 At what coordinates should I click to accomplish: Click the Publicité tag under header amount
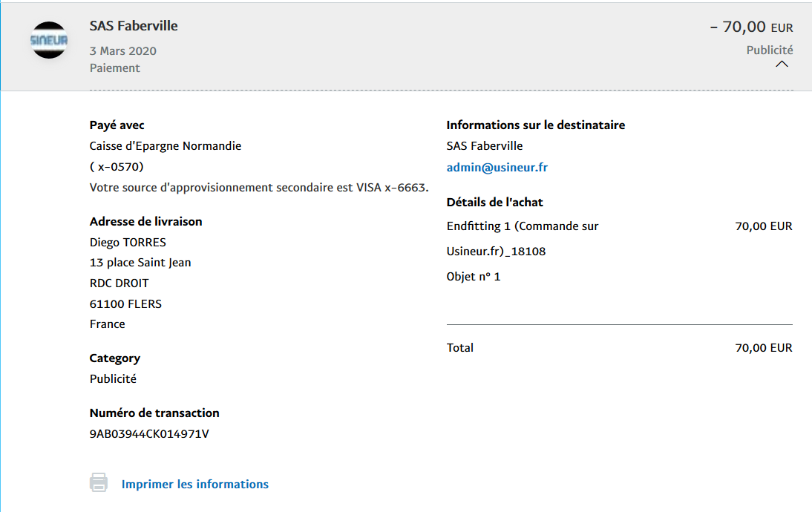pos(770,50)
